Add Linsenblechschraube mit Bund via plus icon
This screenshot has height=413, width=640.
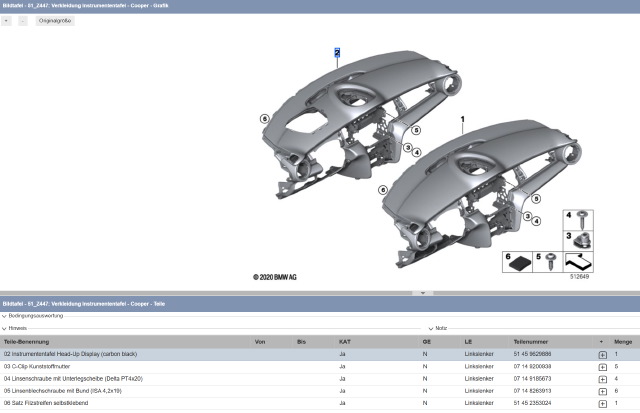[x=602, y=392]
